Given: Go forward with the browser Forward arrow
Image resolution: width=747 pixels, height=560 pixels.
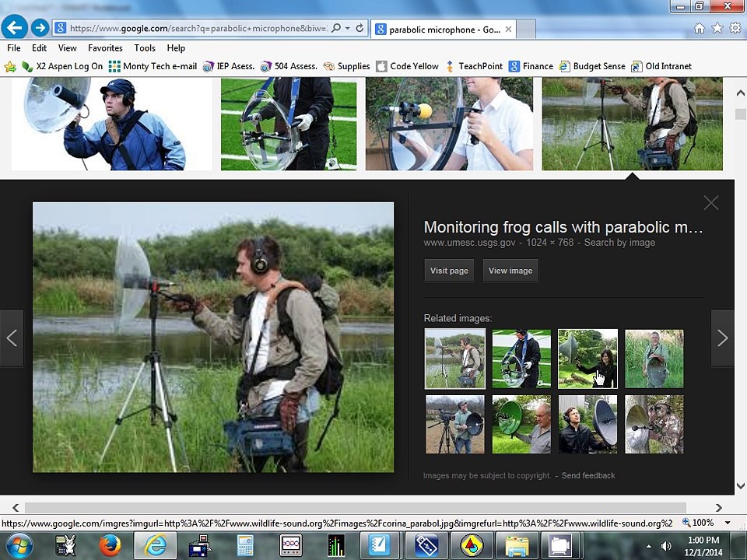Looking at the screenshot, I should tap(40, 28).
